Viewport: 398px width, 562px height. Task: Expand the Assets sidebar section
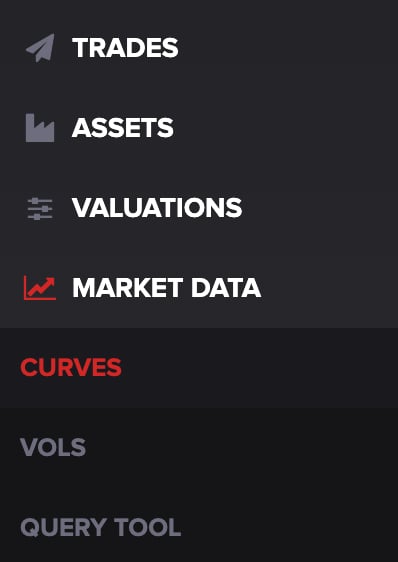pyautogui.click(x=199, y=128)
